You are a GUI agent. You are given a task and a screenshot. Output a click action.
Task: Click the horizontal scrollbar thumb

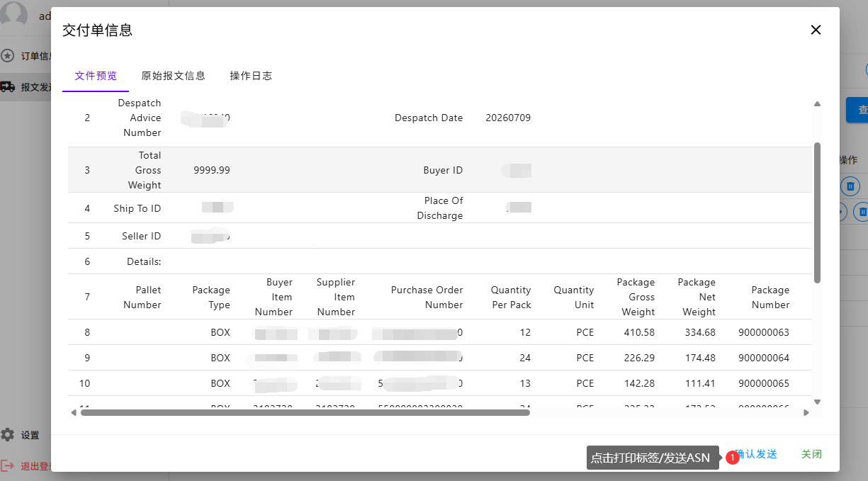click(x=305, y=412)
